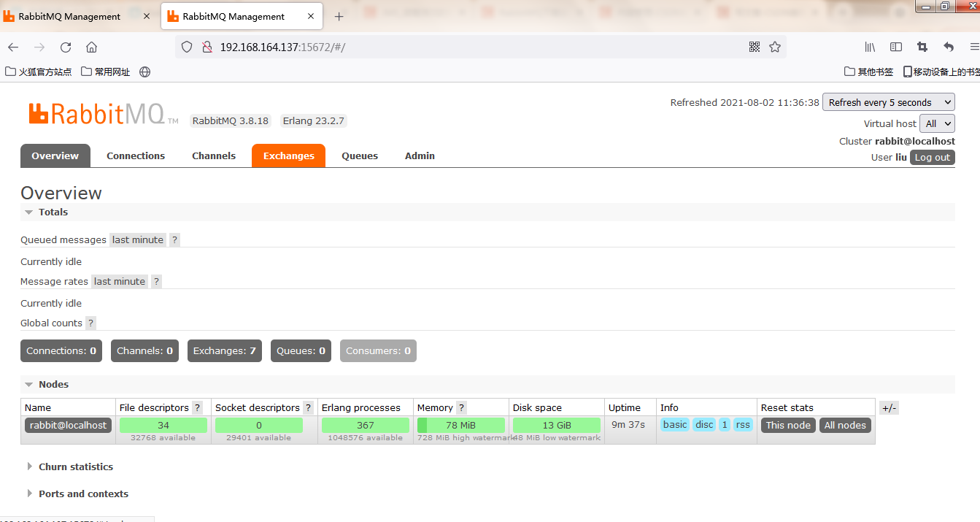Click the Channels: 0 count button

click(x=145, y=350)
